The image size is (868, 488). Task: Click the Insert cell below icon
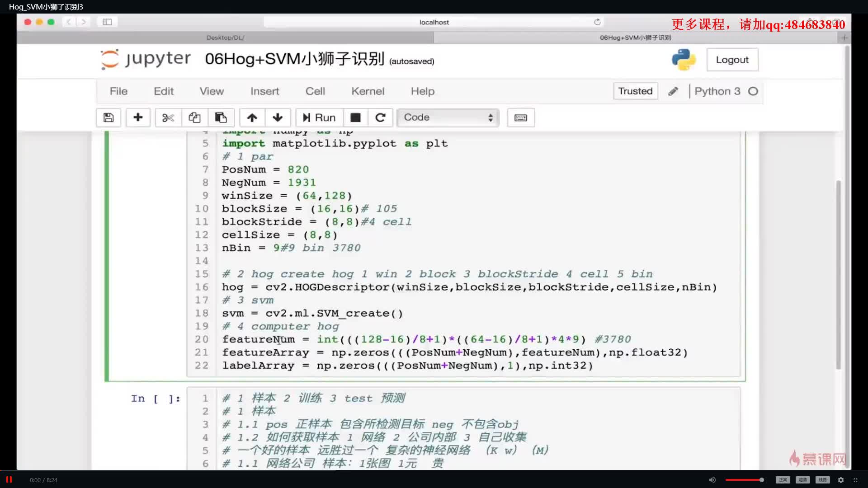tap(138, 117)
